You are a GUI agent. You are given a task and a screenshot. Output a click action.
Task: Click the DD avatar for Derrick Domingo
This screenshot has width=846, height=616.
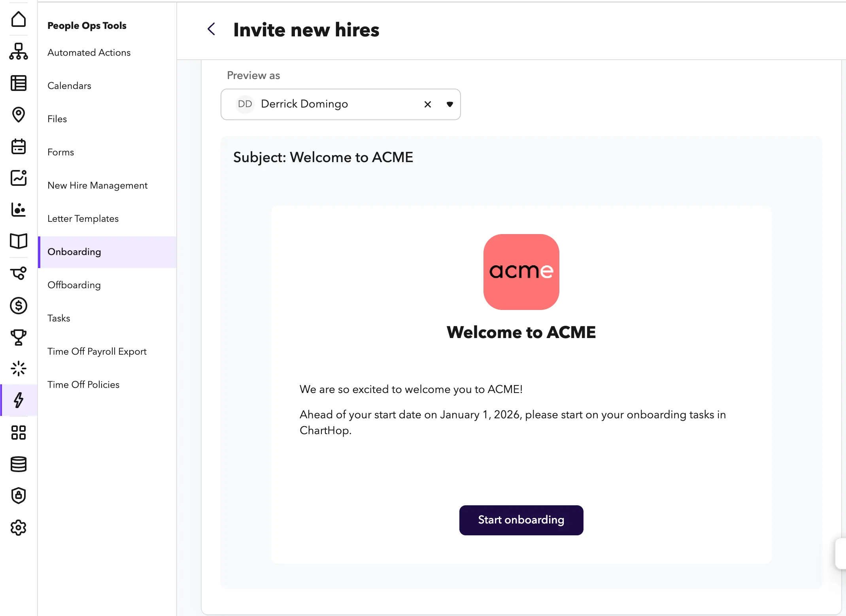pos(245,104)
